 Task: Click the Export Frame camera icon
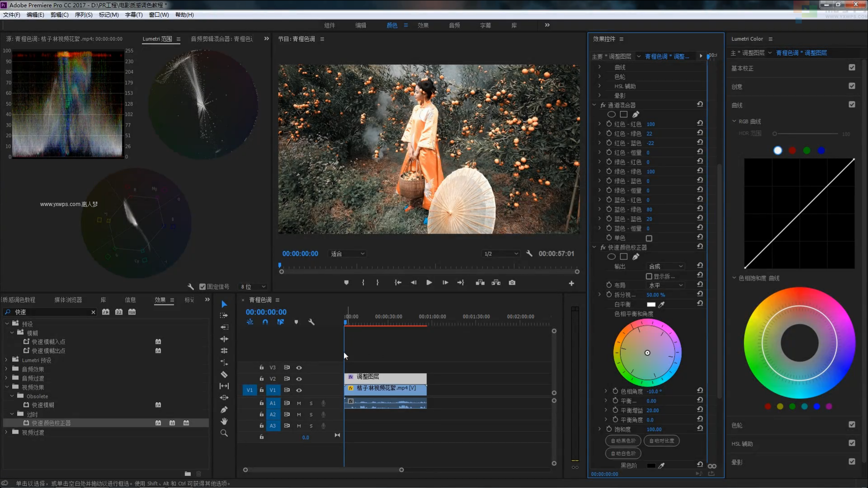[x=512, y=282]
